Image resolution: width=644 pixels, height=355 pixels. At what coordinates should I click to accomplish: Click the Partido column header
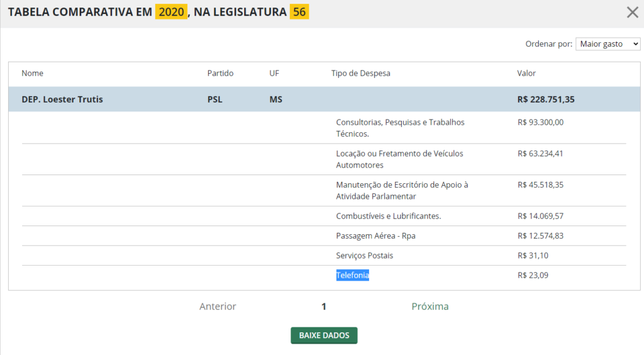(220, 73)
